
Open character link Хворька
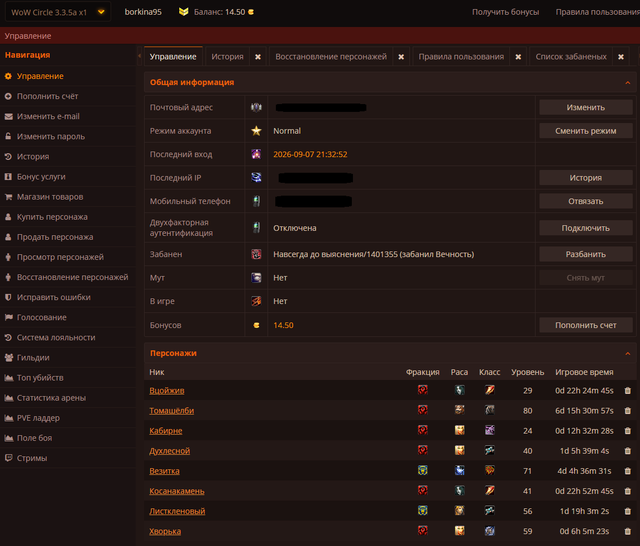point(165,531)
